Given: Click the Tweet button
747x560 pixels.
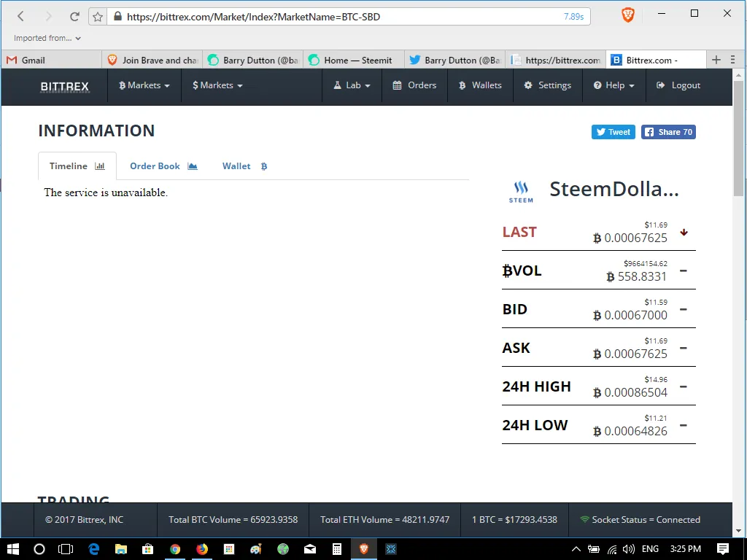Looking at the screenshot, I should [613, 132].
